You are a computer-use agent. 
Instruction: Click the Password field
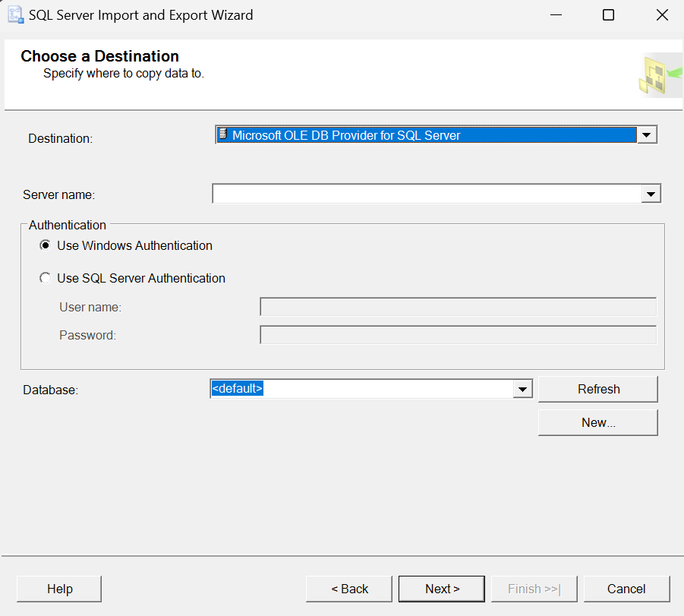pos(458,335)
